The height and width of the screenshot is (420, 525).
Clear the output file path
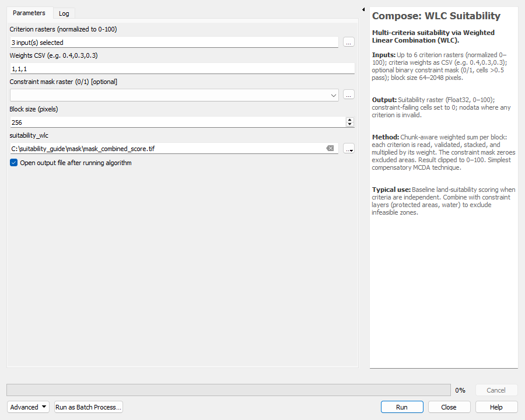330,148
